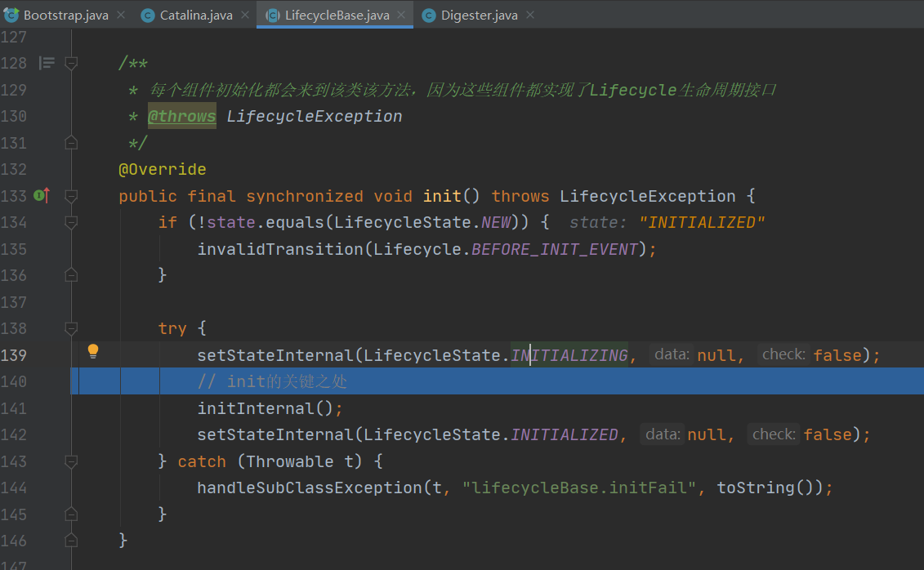Collapse the if block at line 134
The width and height of the screenshot is (924, 570).
pos(71,222)
